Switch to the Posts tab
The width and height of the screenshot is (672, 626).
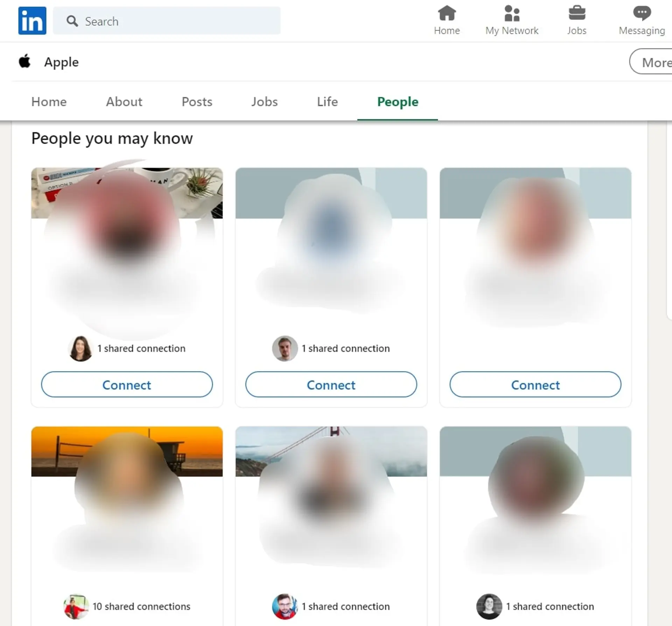[197, 102]
